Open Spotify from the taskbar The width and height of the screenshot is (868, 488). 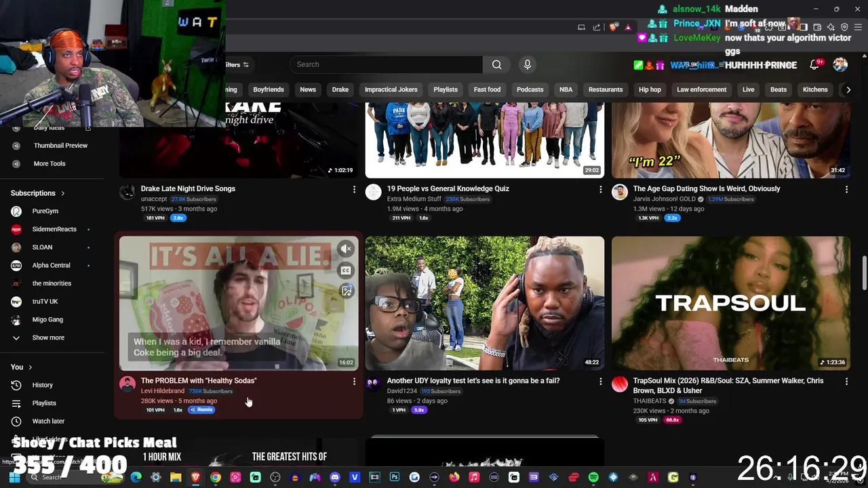(593, 477)
